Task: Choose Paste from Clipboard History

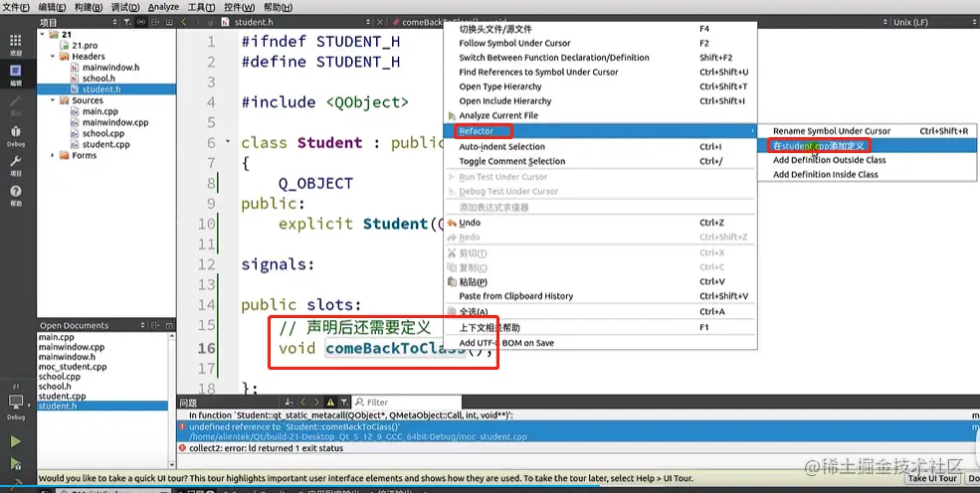Action: 601,296
